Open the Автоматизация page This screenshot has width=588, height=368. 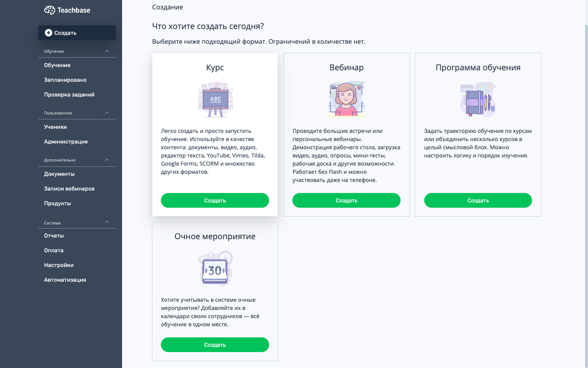[65, 280]
